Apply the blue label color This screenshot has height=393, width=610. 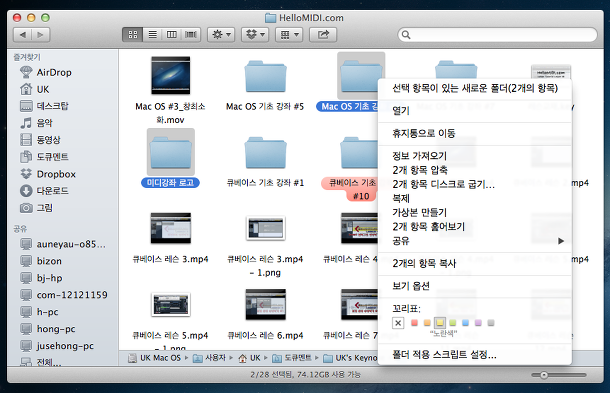coord(465,323)
